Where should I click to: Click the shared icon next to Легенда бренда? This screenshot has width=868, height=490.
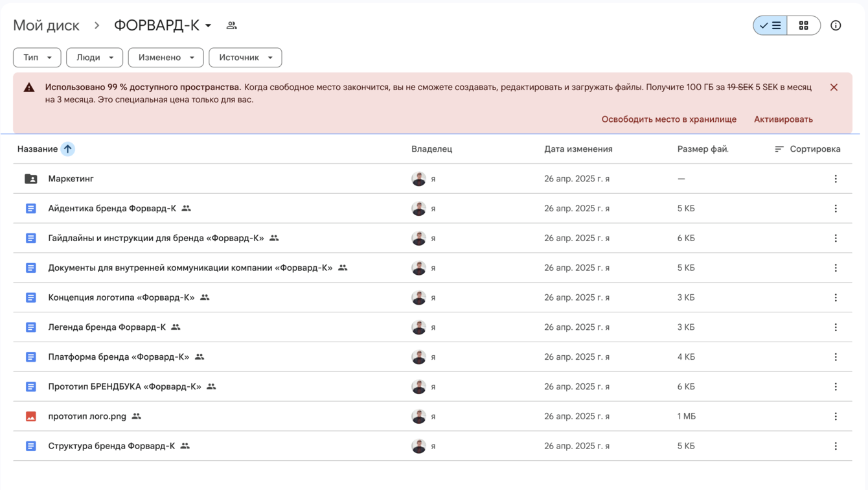(x=176, y=327)
